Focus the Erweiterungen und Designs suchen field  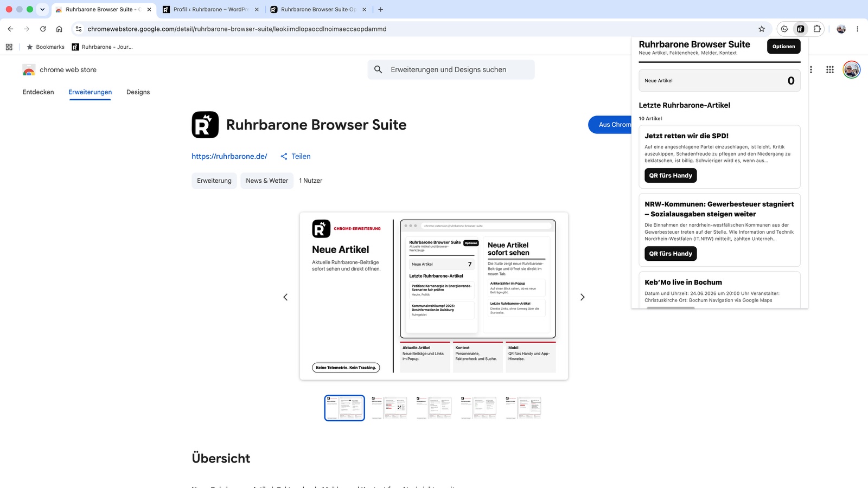451,69
